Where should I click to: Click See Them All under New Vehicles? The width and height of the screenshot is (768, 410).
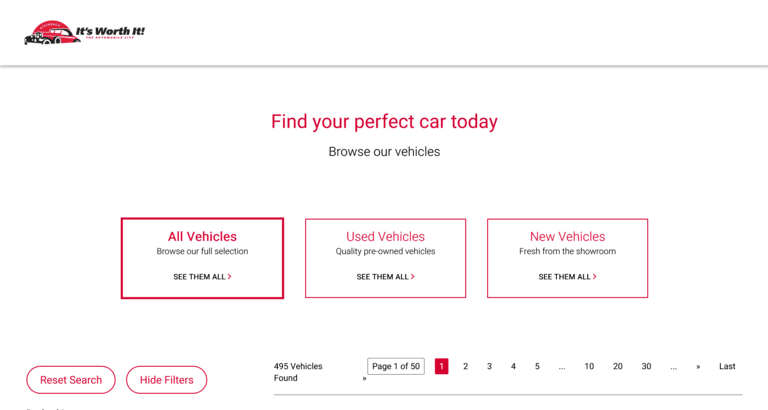coord(567,277)
